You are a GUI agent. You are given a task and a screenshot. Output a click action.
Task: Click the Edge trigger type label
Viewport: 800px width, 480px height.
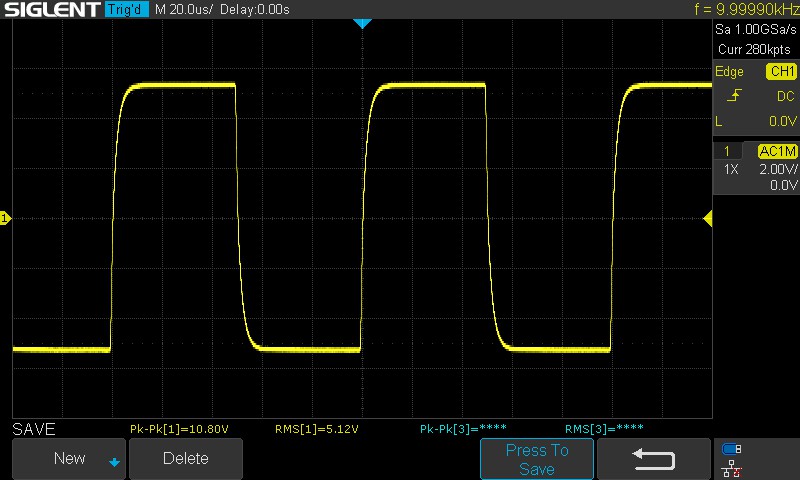point(729,71)
